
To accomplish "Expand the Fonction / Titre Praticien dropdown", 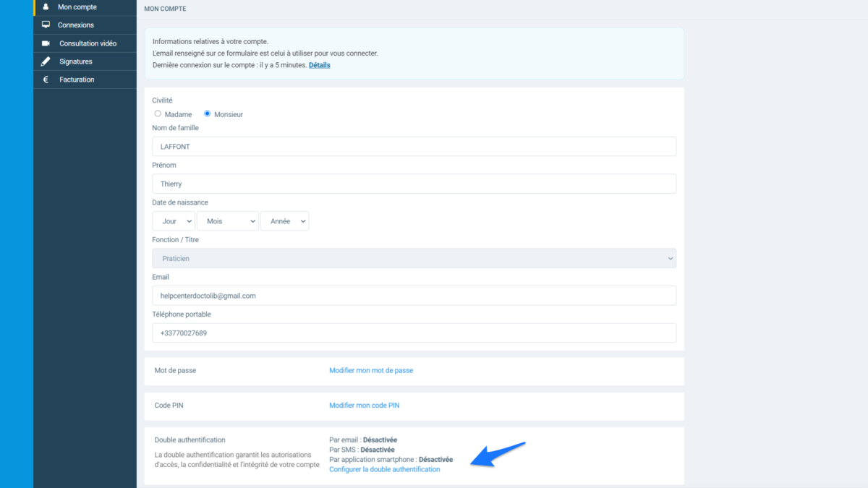I will [414, 258].
